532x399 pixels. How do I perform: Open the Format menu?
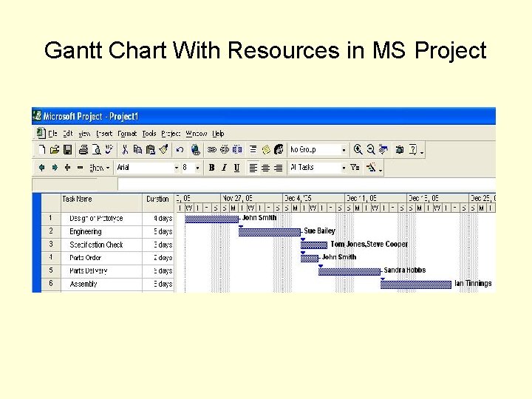click(x=127, y=134)
